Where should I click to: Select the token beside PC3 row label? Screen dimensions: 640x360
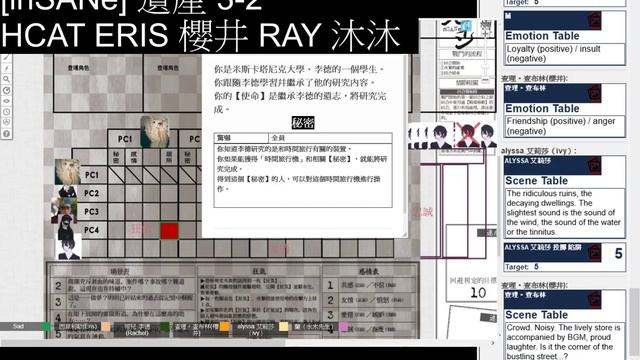click(64, 209)
